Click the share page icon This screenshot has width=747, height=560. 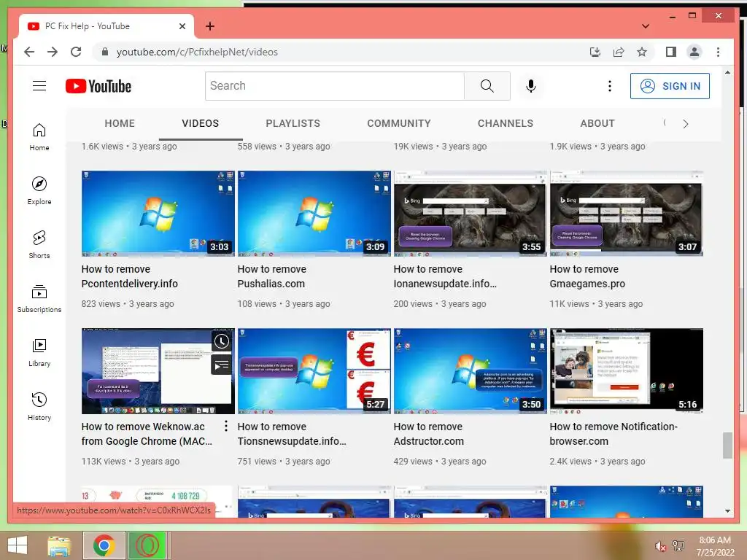pos(619,52)
